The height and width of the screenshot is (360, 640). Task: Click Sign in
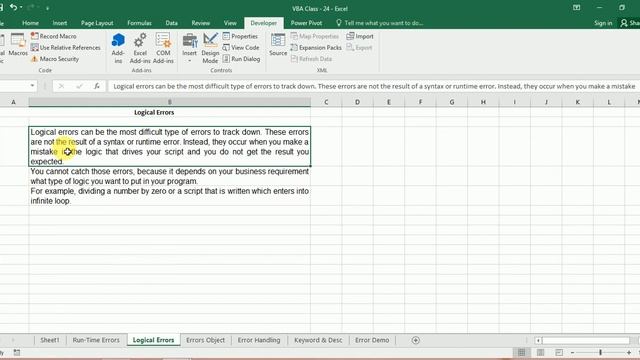pyautogui.click(x=603, y=23)
